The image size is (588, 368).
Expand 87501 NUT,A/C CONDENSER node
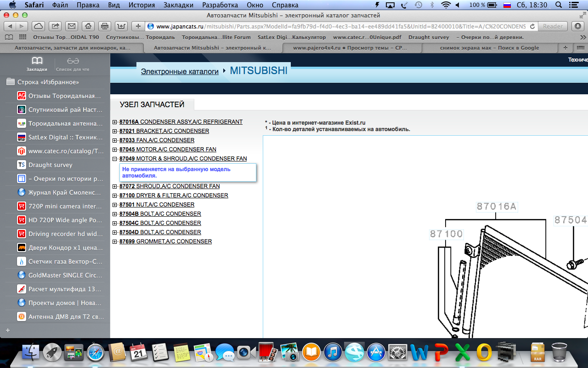tap(115, 205)
